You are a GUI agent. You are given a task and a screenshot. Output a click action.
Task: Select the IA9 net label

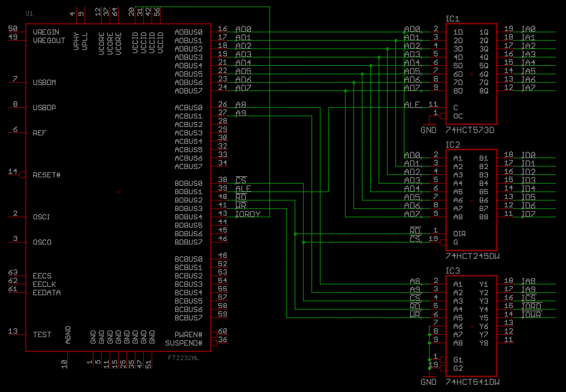pyautogui.click(x=528, y=289)
